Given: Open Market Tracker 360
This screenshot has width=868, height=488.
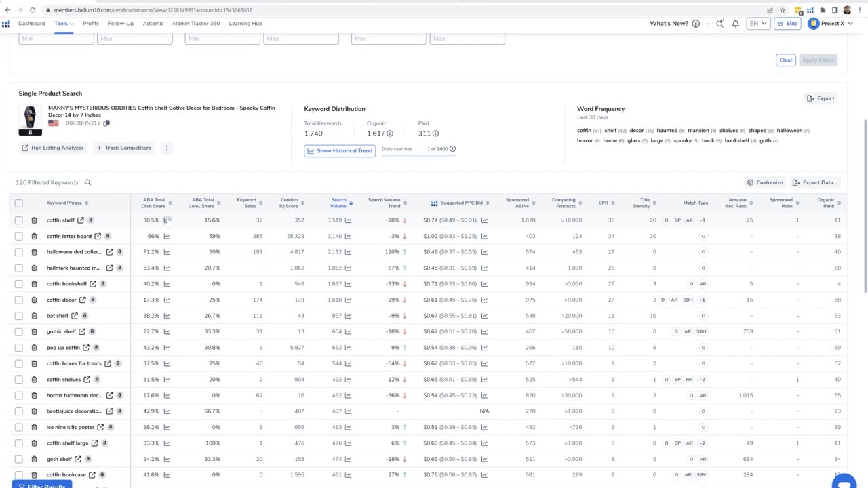Looking at the screenshot, I should click(x=196, y=24).
